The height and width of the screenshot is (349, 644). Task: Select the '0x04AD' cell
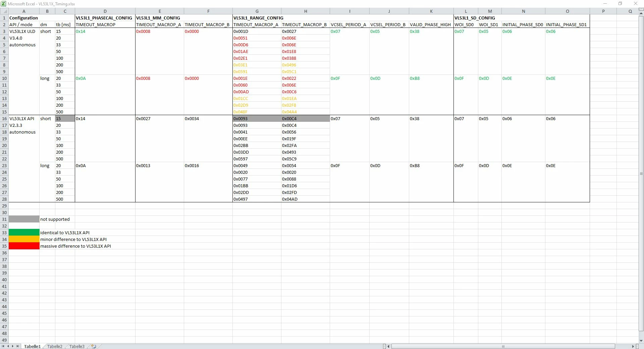coord(306,199)
